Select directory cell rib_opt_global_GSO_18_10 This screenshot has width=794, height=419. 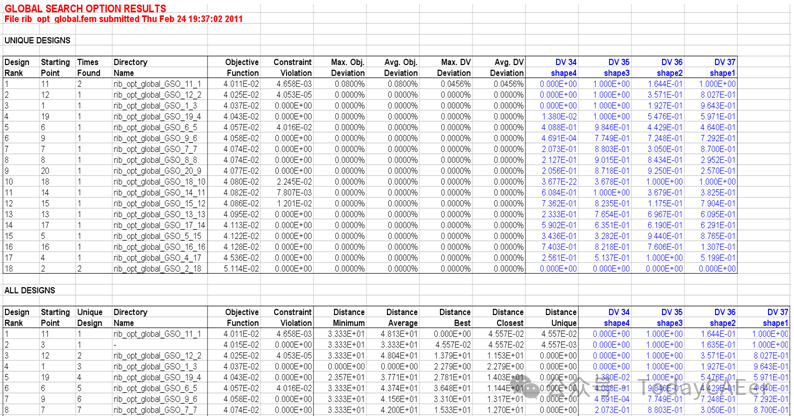pyautogui.click(x=159, y=182)
